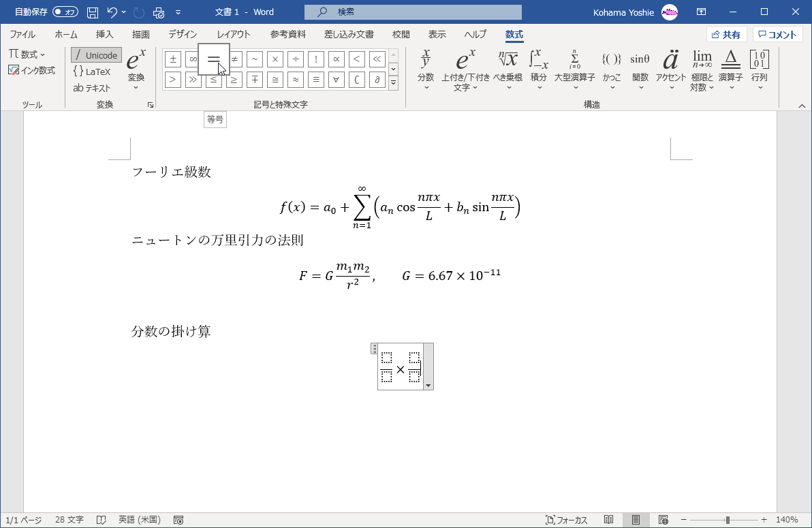Switch to Web Layout view in status bar
This screenshot has height=528, width=812.
coord(663,520)
